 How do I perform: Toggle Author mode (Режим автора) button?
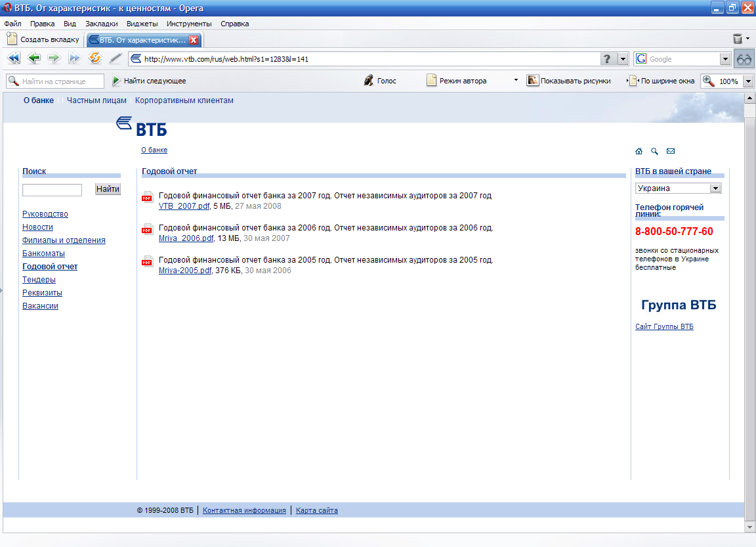tap(457, 81)
